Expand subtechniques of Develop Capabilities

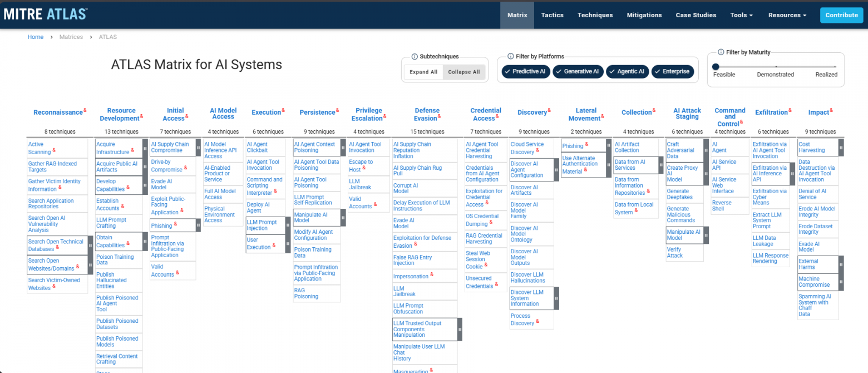(145, 185)
